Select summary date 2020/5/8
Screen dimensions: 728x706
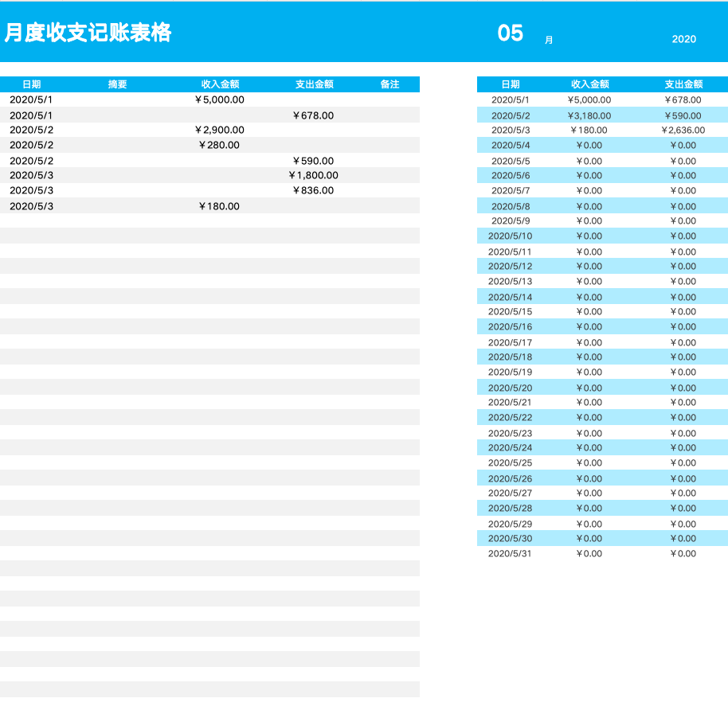pos(511,207)
